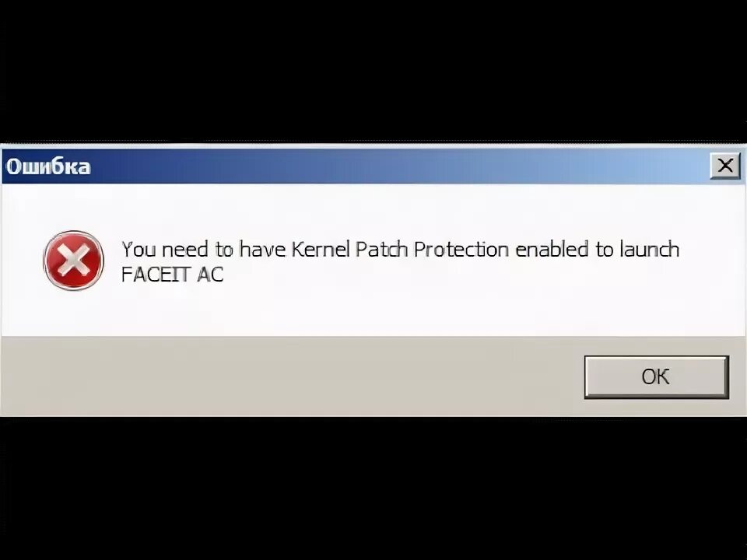Click 'You need' at the message start
This screenshot has width=747, height=560.
click(x=165, y=249)
